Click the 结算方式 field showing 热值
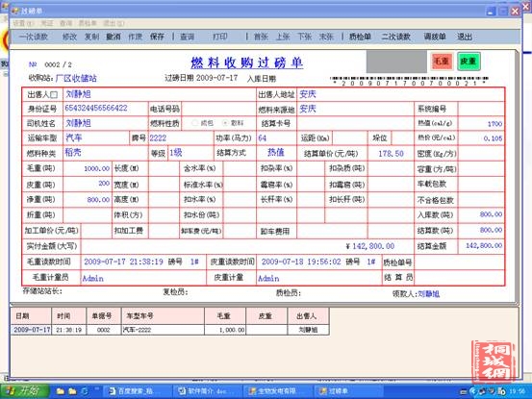This screenshot has height=399, width=532. click(x=276, y=153)
